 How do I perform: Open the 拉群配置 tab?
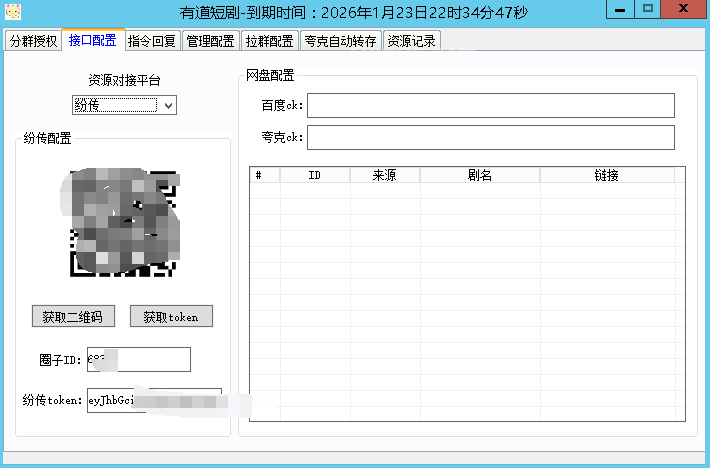tap(269, 41)
